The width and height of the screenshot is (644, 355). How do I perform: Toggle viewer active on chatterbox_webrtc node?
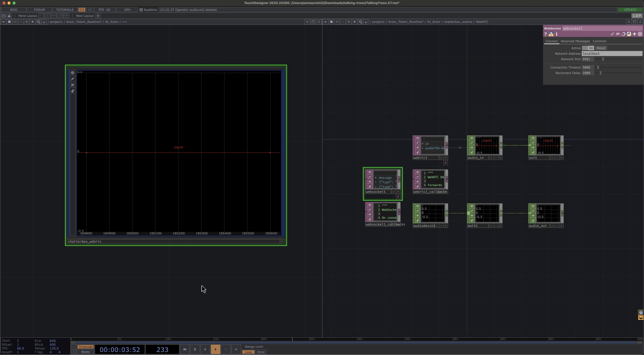click(x=72, y=73)
